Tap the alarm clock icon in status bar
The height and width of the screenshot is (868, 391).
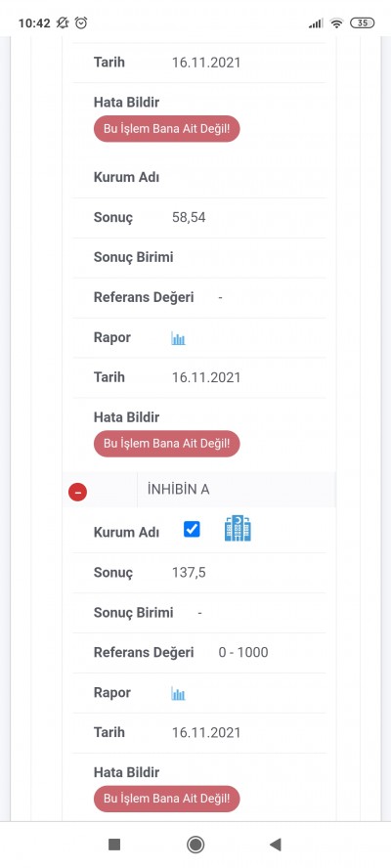tap(81, 22)
